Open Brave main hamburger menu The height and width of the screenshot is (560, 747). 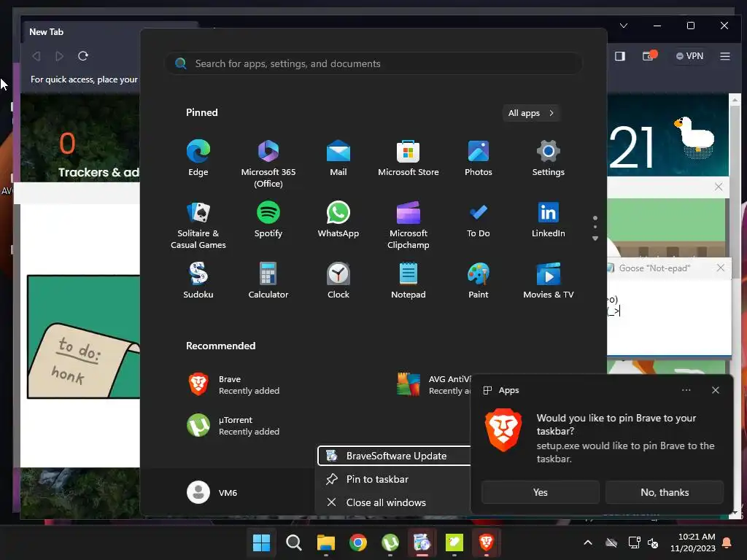click(725, 56)
